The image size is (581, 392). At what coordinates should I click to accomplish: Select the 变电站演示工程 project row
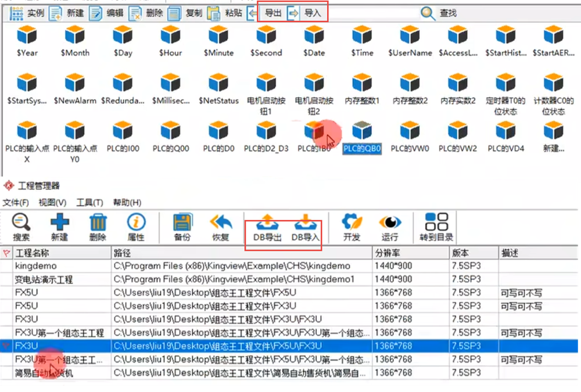click(x=289, y=279)
